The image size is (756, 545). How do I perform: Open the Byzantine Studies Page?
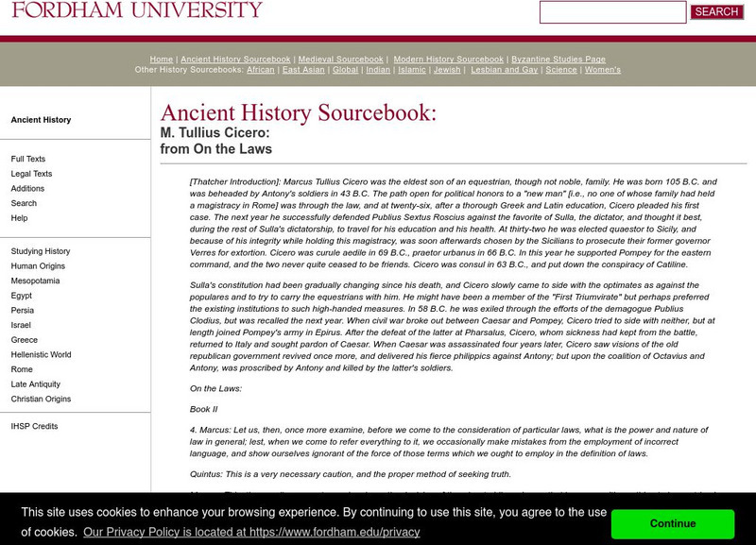tap(559, 58)
